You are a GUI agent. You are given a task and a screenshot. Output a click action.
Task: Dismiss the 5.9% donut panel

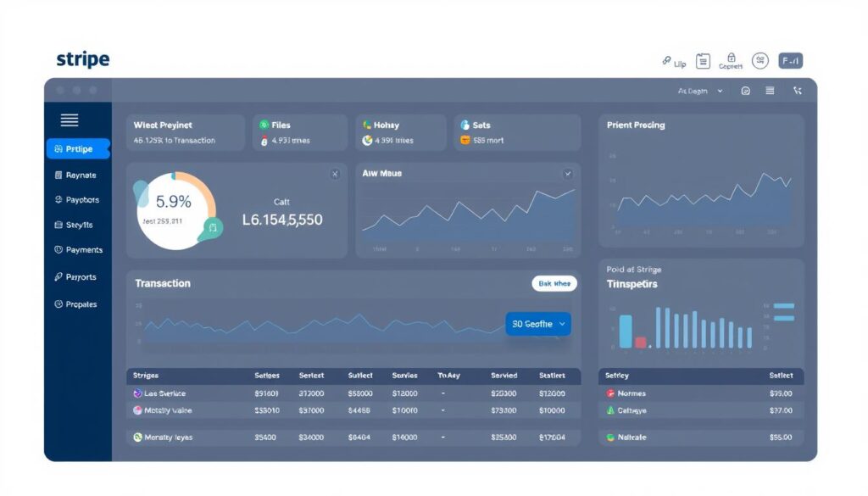pyautogui.click(x=337, y=172)
